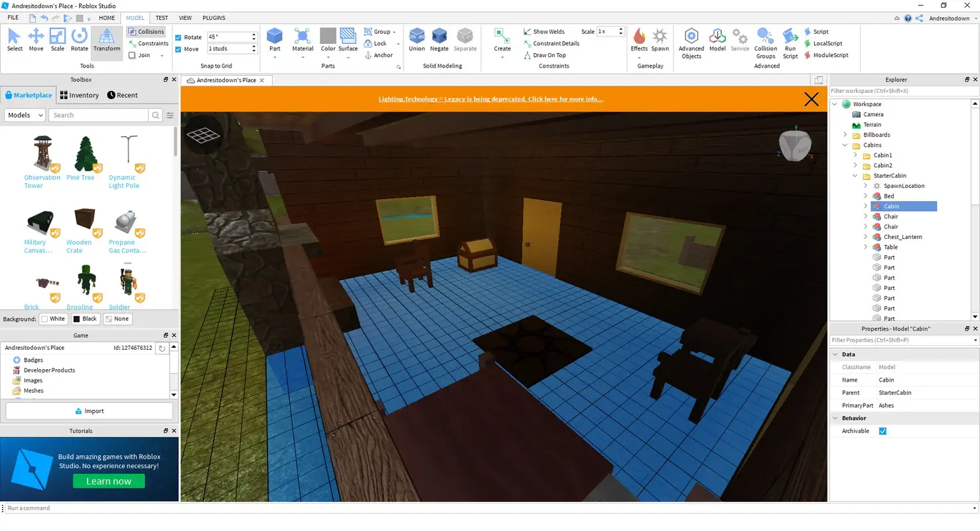Disable the Rotate snap checkbox
The width and height of the screenshot is (980, 531).
178,37
